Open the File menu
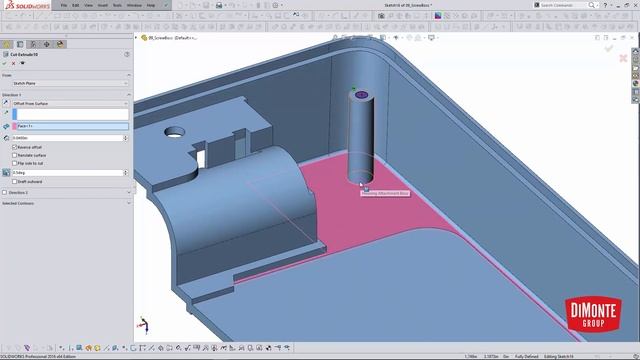 pyautogui.click(x=64, y=5)
